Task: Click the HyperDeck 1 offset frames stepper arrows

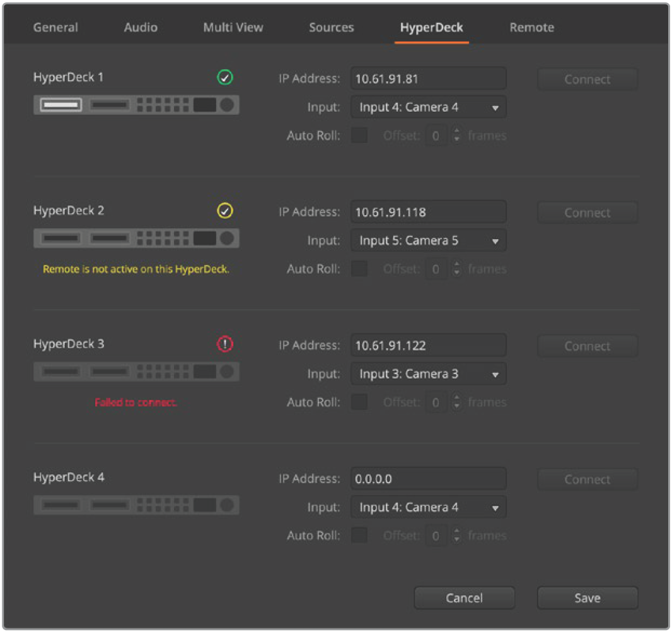Action: coord(456,136)
